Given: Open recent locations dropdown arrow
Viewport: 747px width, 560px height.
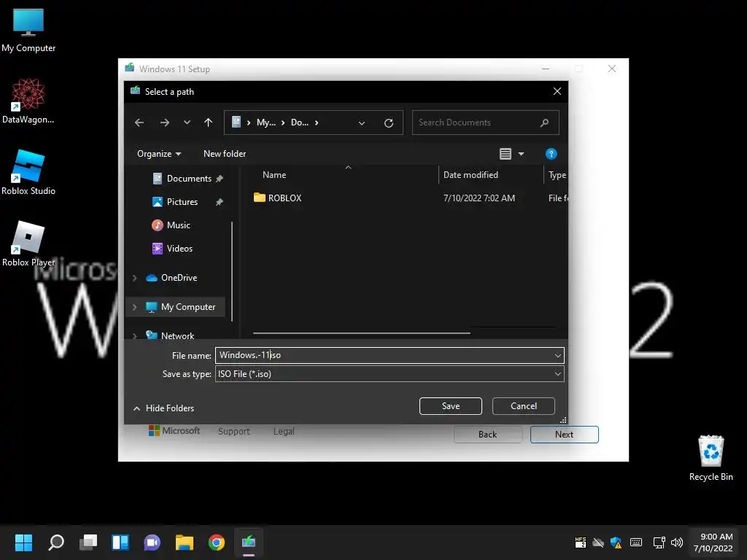Looking at the screenshot, I should [187, 122].
